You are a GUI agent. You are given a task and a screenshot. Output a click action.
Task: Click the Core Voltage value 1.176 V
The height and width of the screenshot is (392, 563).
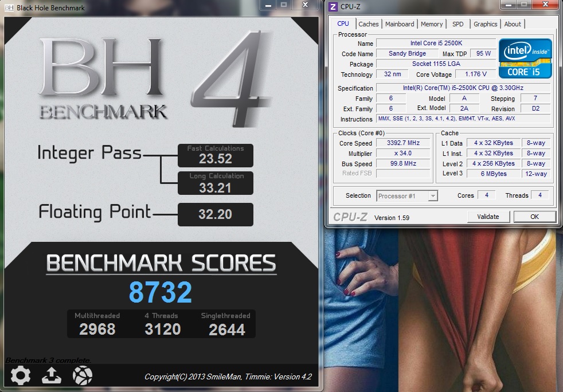point(476,74)
